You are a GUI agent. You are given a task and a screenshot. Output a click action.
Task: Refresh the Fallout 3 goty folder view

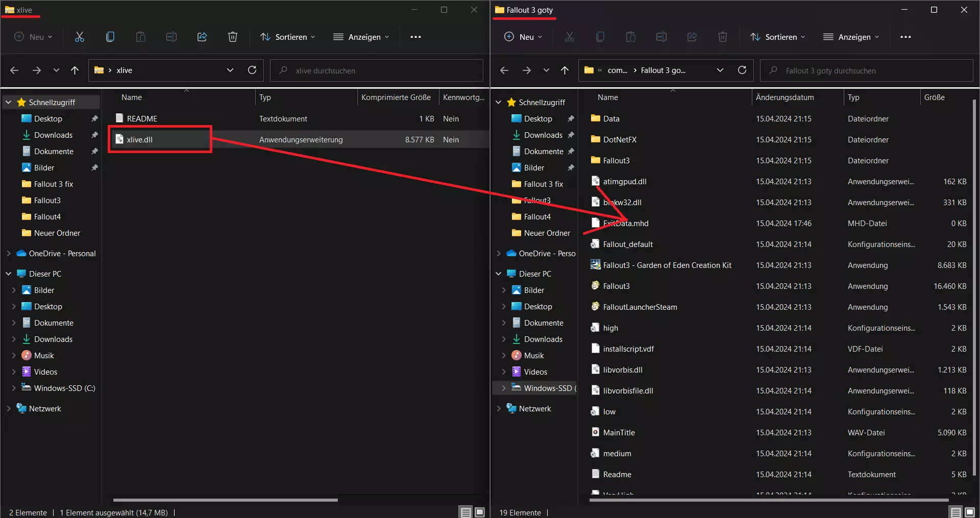click(x=742, y=70)
